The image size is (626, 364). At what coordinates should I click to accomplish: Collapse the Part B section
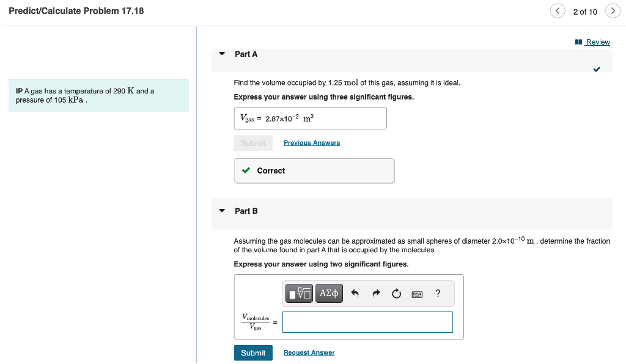(221, 210)
